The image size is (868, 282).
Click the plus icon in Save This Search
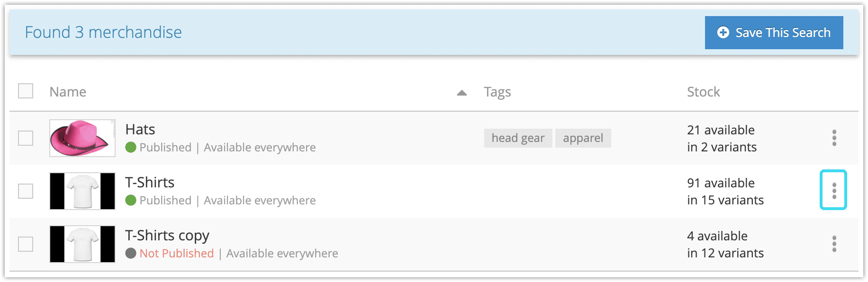pyautogui.click(x=723, y=32)
